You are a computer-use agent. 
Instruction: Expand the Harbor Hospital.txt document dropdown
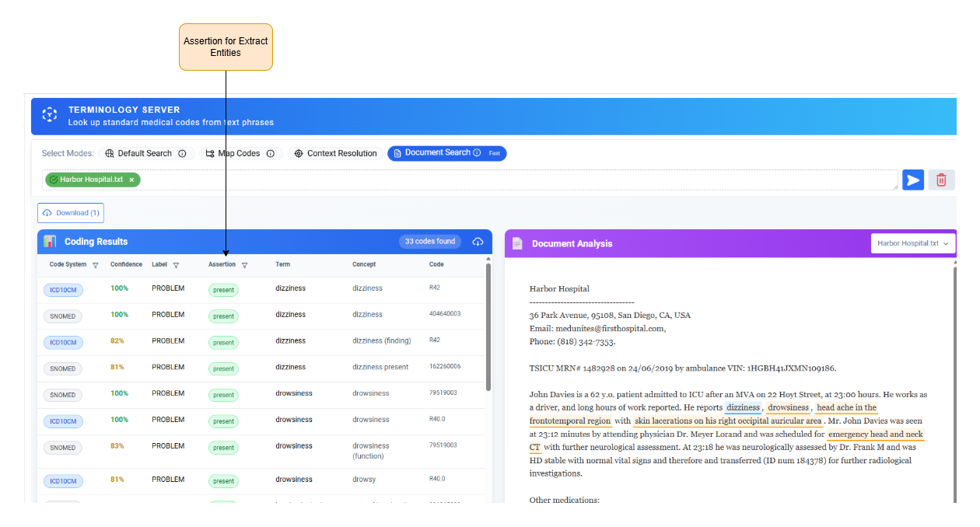913,243
